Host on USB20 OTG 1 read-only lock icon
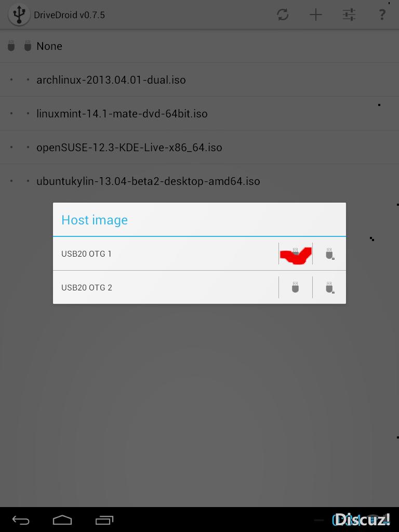Screen dimensions: 399x532 tap(329, 254)
